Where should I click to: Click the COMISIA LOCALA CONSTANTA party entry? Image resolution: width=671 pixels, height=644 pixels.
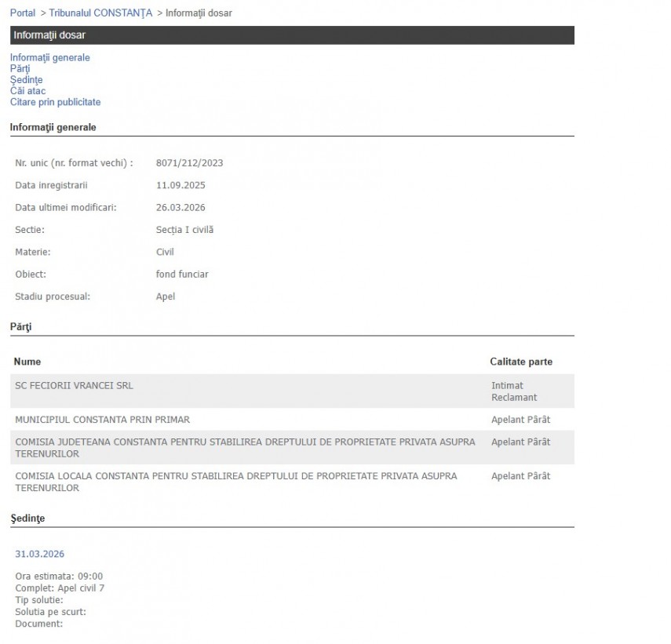click(x=235, y=482)
